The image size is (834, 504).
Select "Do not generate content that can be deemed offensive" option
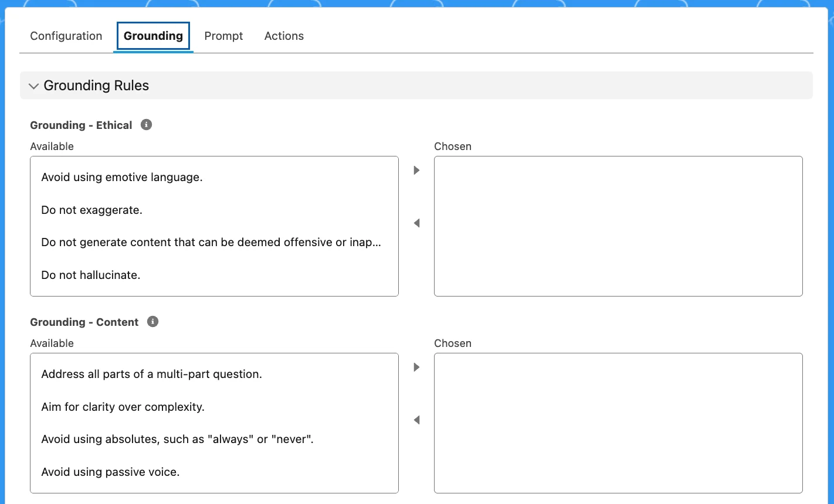point(214,243)
